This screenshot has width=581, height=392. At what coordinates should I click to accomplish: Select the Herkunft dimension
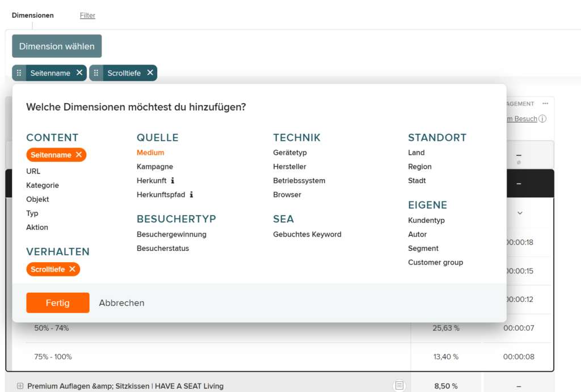click(x=151, y=180)
